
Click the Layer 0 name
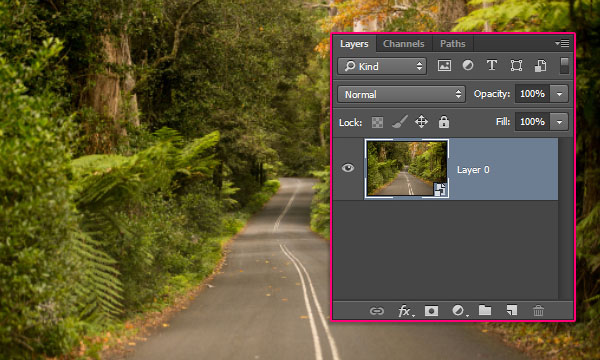(x=473, y=170)
